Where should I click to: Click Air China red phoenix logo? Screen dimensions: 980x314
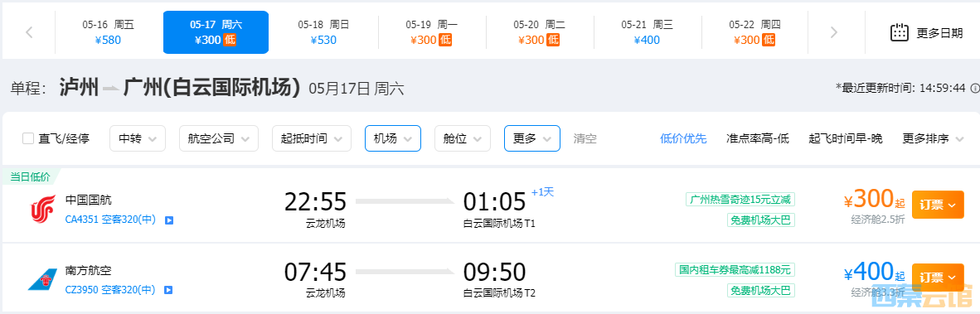tap(42, 209)
